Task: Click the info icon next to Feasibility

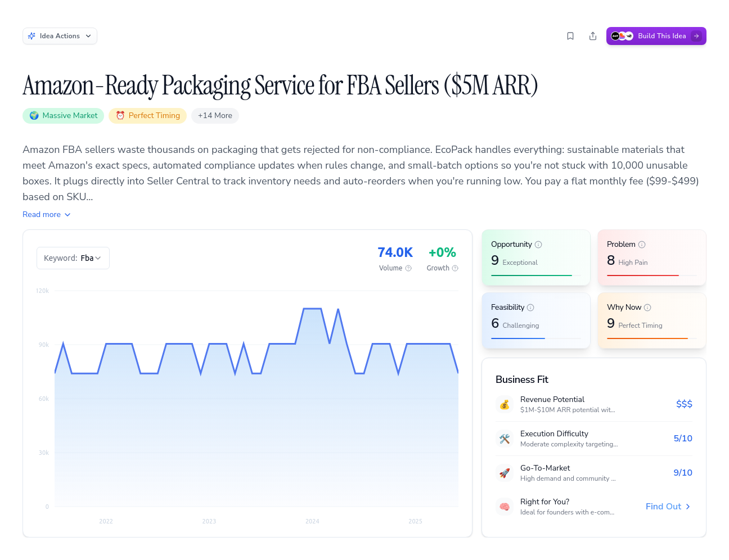Action: point(530,308)
